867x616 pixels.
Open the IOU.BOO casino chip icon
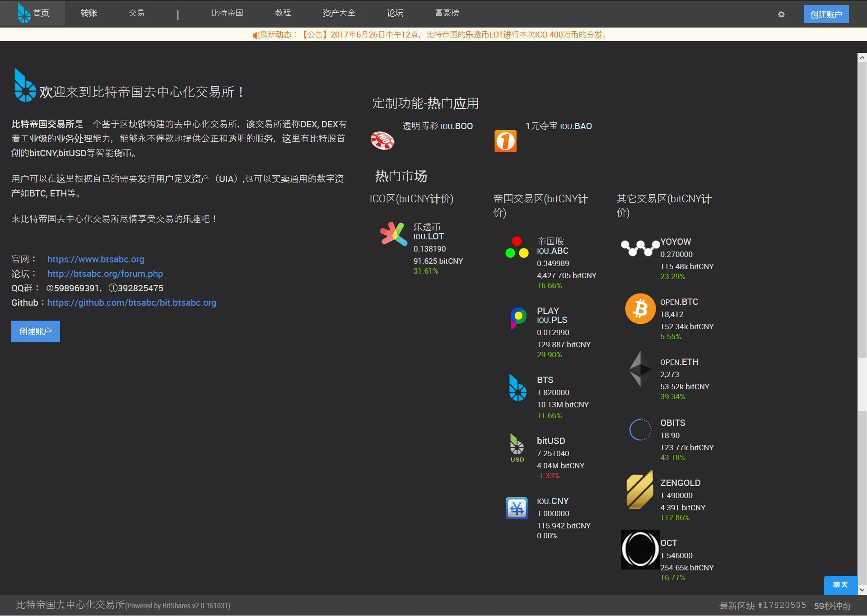382,140
